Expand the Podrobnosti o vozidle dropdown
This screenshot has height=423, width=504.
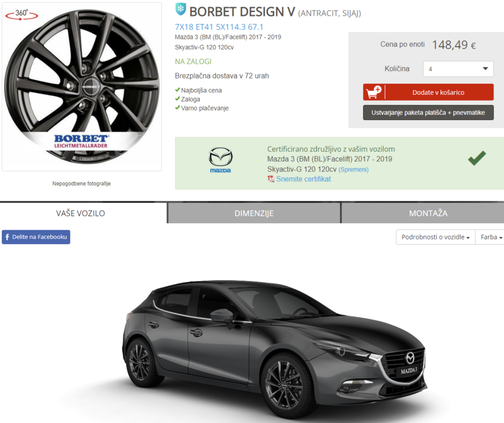(436, 237)
